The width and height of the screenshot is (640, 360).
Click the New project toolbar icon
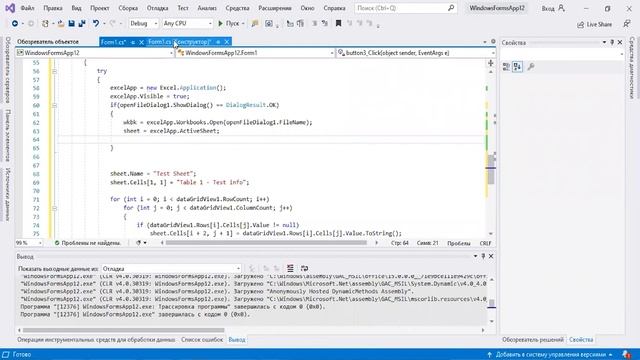[x=45, y=24]
